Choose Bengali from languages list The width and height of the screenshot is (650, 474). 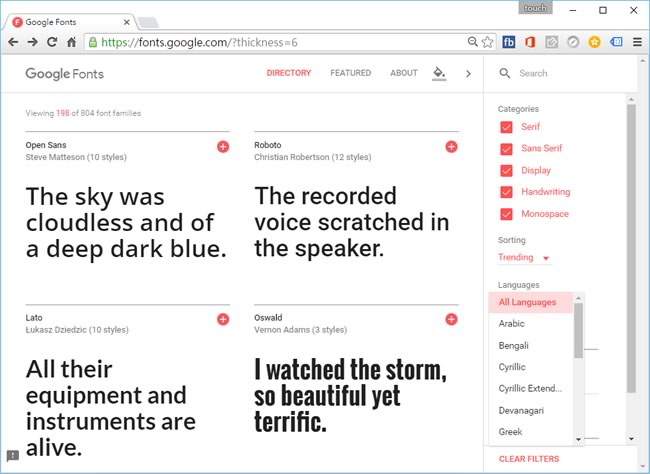(x=531, y=345)
